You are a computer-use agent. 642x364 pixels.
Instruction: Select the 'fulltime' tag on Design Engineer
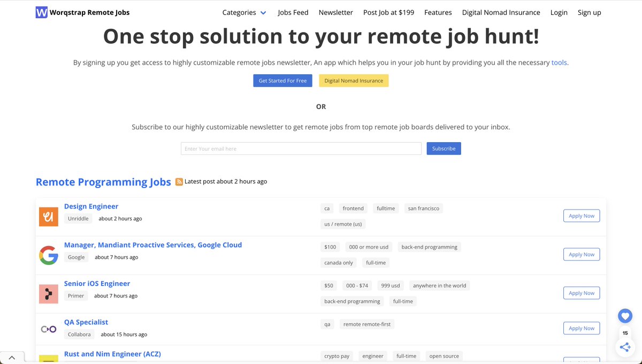[x=386, y=208]
